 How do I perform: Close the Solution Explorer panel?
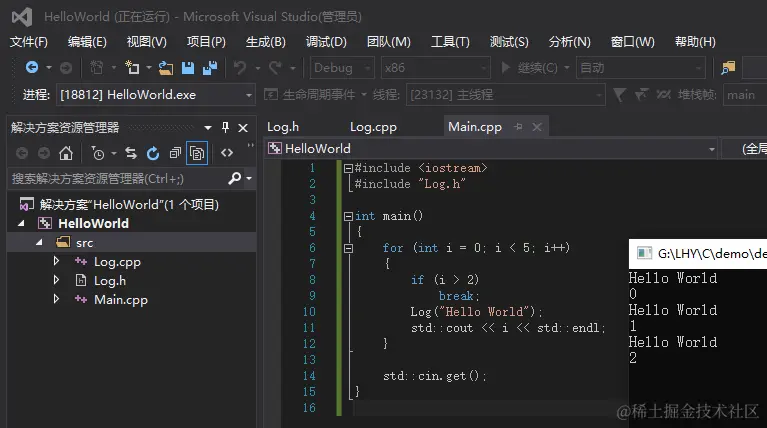pyautogui.click(x=243, y=128)
